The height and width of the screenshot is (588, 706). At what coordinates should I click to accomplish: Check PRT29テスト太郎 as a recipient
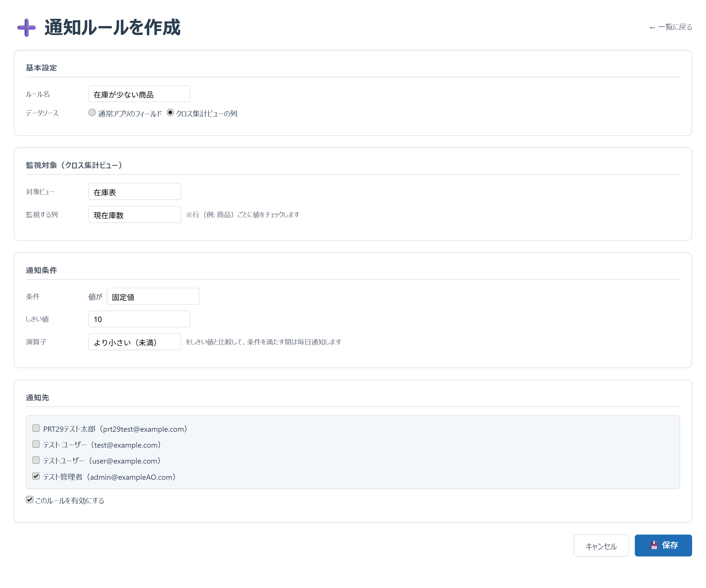click(36, 428)
